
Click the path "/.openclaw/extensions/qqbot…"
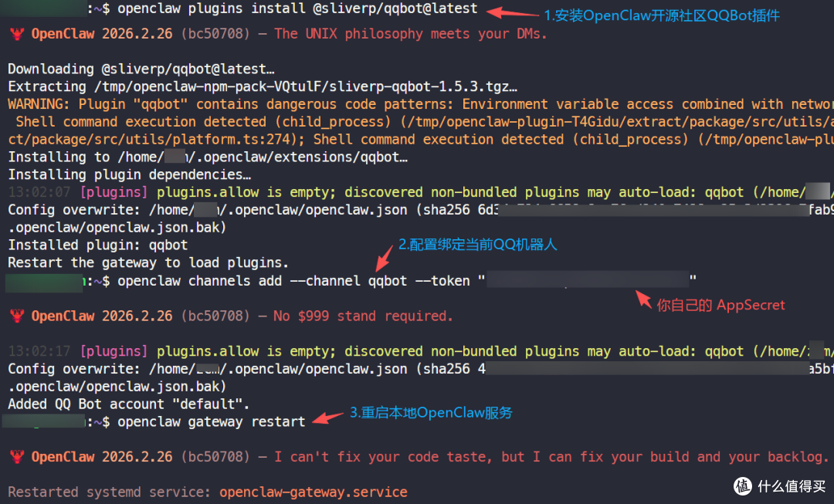coord(298,157)
